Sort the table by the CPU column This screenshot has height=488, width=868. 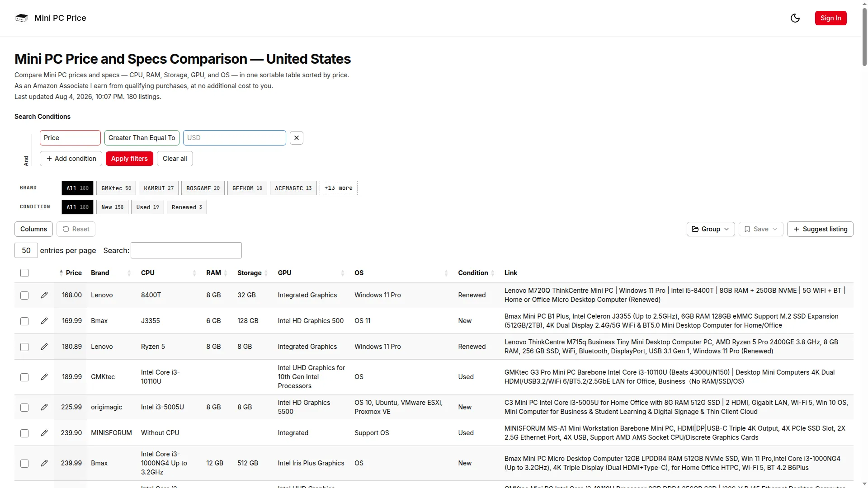pyautogui.click(x=168, y=273)
